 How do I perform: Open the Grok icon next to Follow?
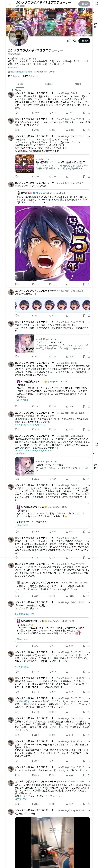click(x=68, y=41)
